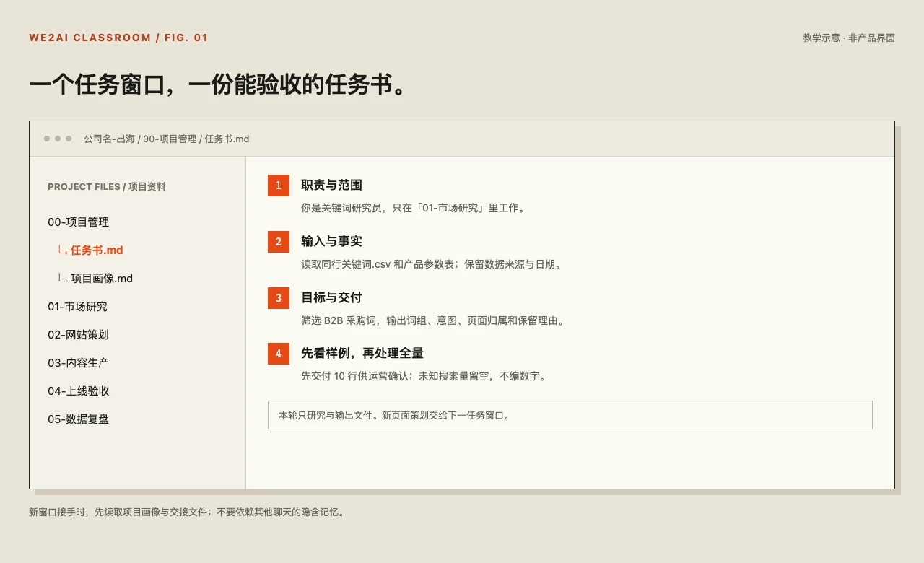
Task: Click the WE2AI CLASSROOM / FIG. 01 label
Action: (118, 38)
